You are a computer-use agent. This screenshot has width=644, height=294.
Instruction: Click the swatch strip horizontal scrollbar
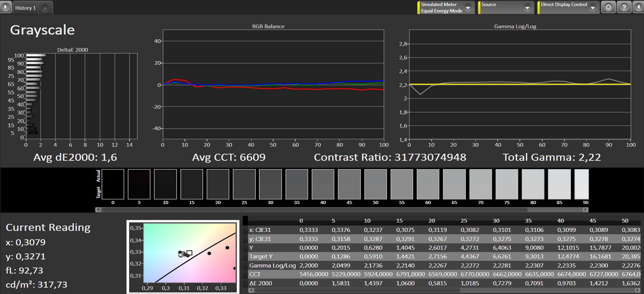(x=314, y=210)
